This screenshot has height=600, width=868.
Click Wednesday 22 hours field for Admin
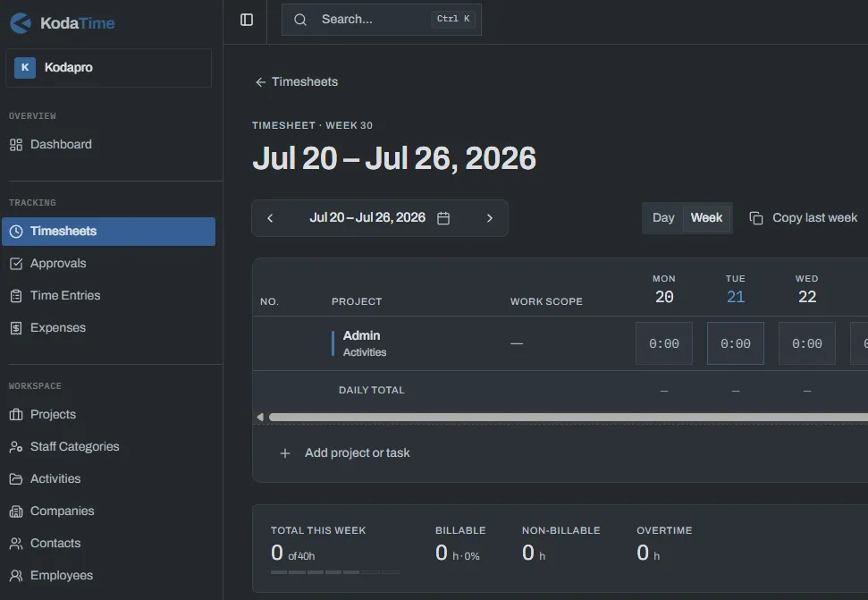806,343
